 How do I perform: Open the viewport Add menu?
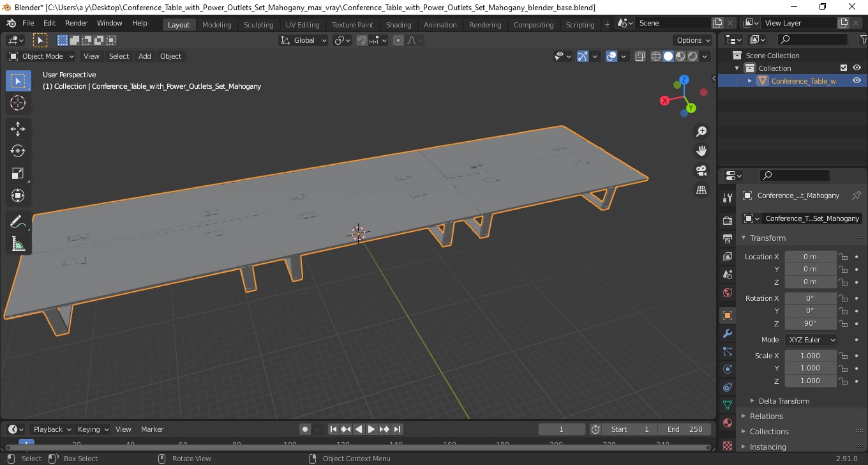145,56
